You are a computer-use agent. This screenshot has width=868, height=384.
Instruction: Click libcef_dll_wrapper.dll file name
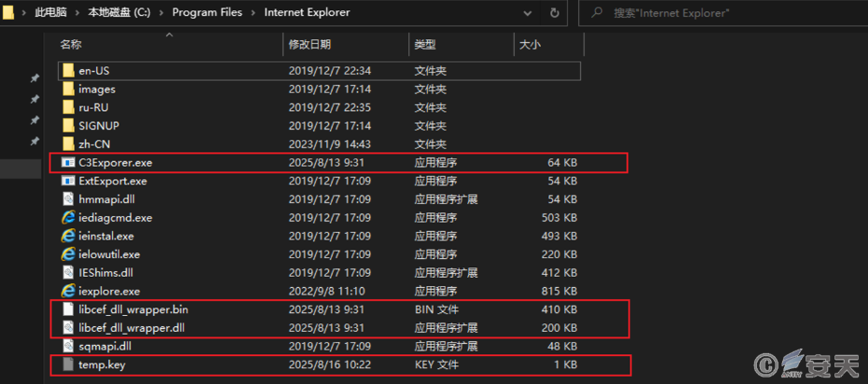point(131,328)
